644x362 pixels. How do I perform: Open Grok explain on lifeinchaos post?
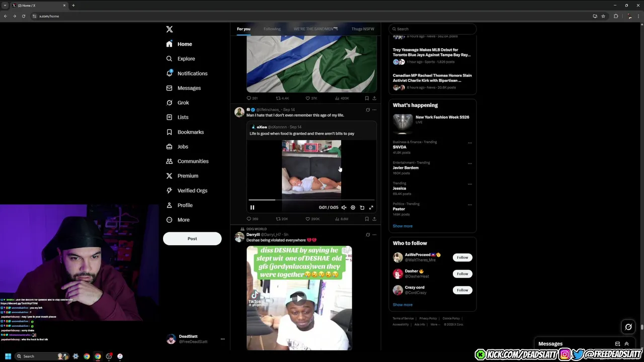coord(368,110)
